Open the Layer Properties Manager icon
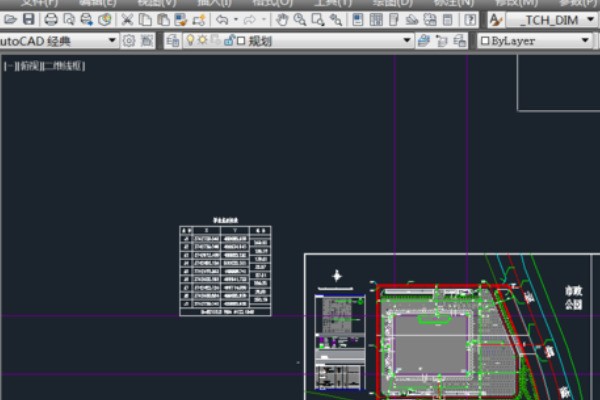Screen dimensions: 600x400 172,41
